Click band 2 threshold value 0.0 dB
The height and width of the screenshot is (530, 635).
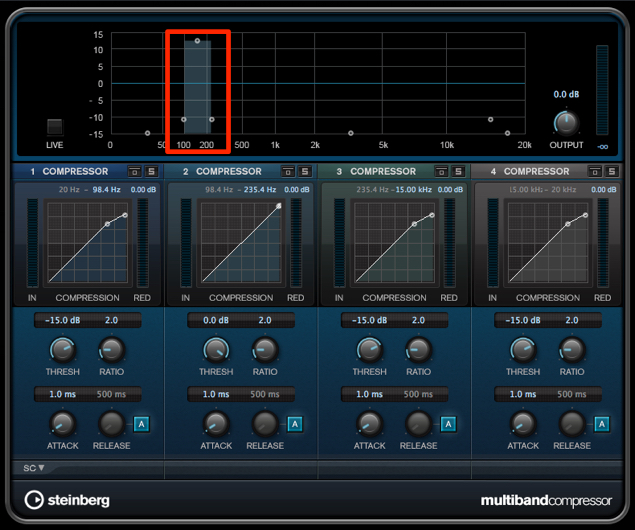point(216,320)
